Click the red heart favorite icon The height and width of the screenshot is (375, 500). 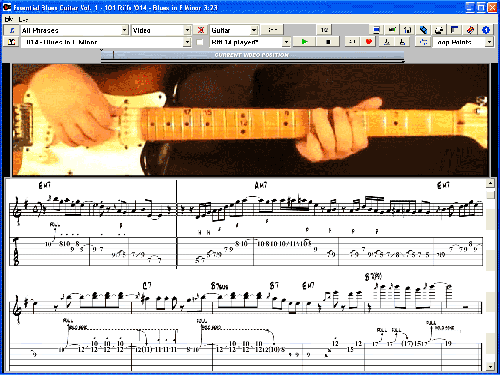click(369, 42)
